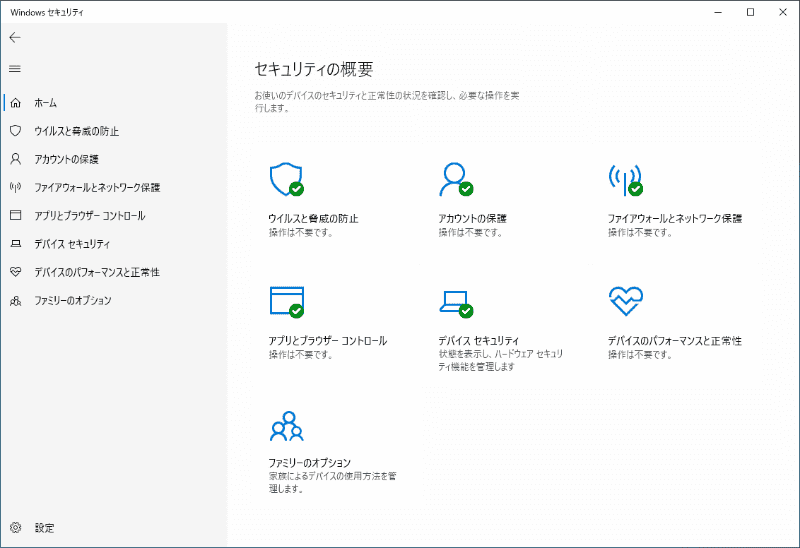Toggle the hamburger navigation menu
This screenshot has width=800, height=548.
point(15,69)
